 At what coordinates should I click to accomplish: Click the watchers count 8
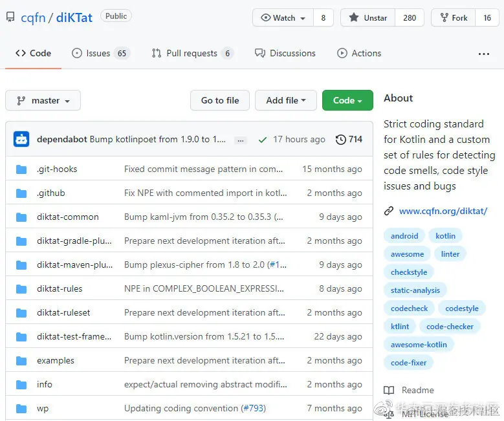tap(323, 17)
